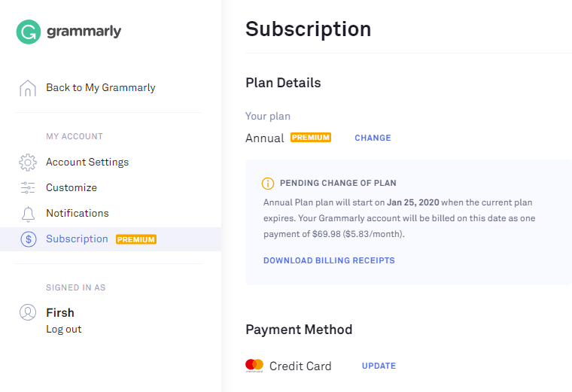The image size is (572, 392).
Task: Click the grammarly wordmark text
Action: pos(84,32)
